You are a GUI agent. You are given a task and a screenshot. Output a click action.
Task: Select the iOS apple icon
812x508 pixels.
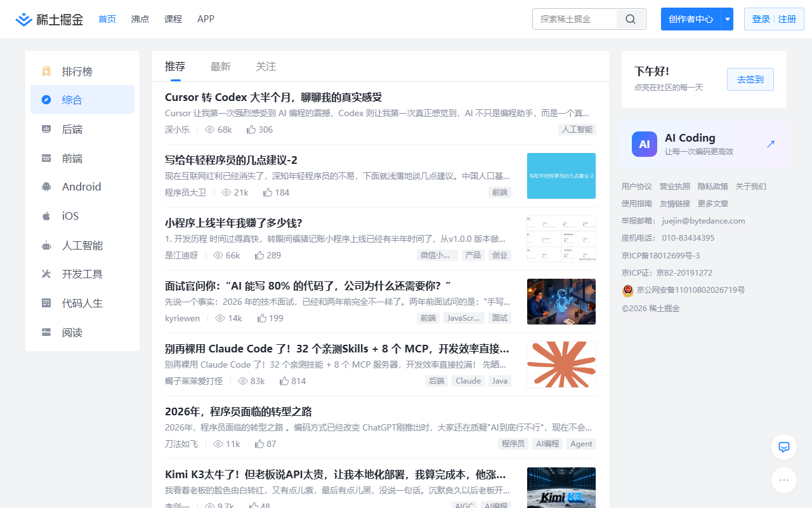[46, 216]
